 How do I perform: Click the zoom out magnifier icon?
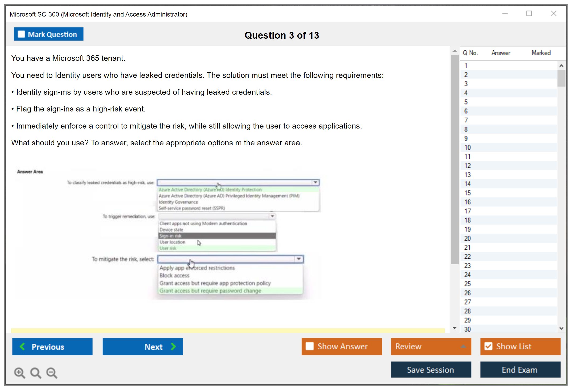point(52,373)
